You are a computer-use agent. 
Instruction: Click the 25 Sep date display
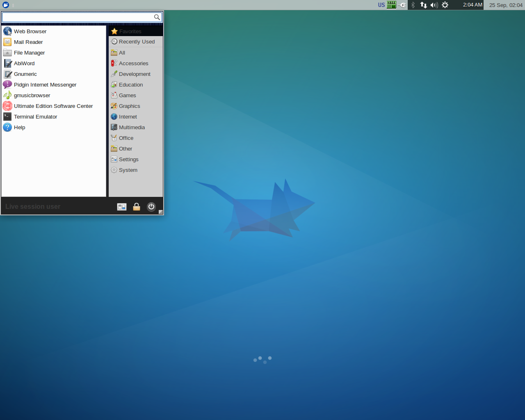click(506, 5)
